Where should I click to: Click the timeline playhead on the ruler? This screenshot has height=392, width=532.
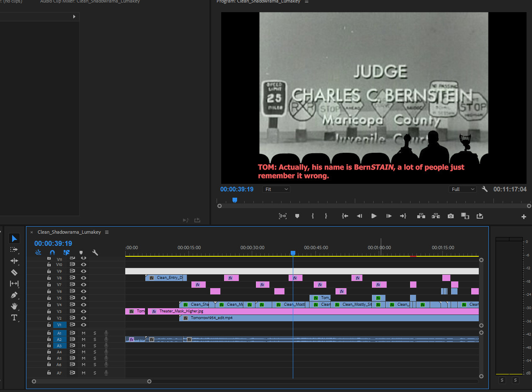click(x=293, y=253)
